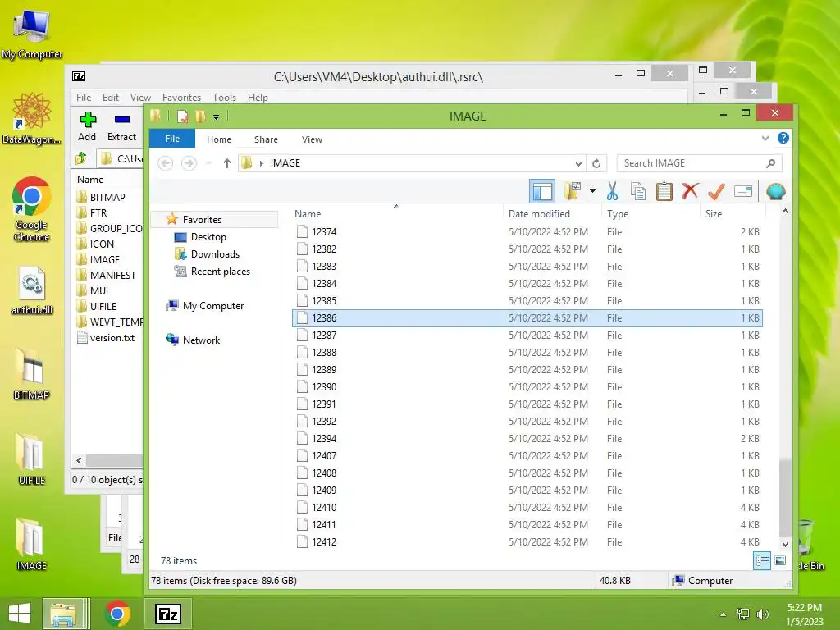Image resolution: width=840 pixels, height=630 pixels.
Task: Select file 12374 in the list
Action: coord(527,232)
